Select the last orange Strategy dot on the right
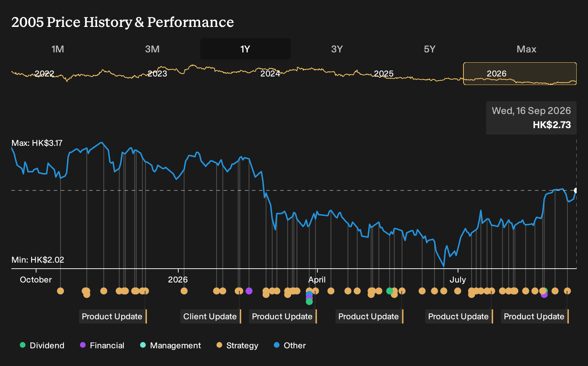This screenshot has width=588, height=366. (x=567, y=291)
